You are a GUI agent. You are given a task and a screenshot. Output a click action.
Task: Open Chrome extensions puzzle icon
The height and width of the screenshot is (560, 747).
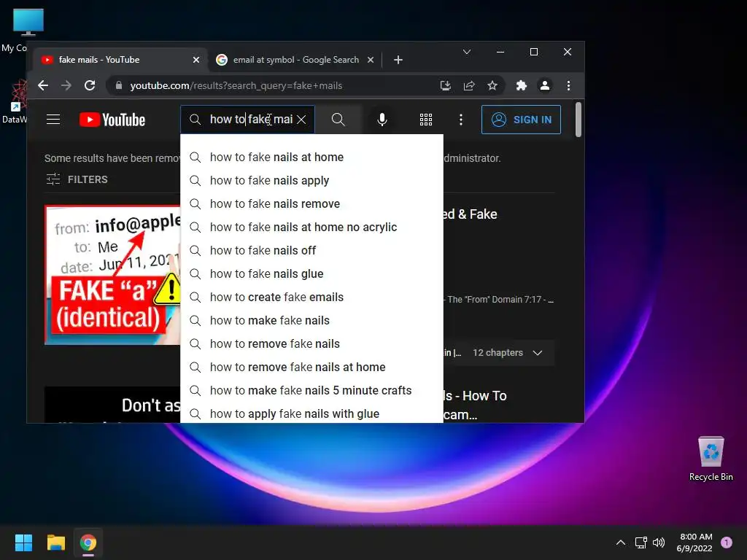pos(521,86)
